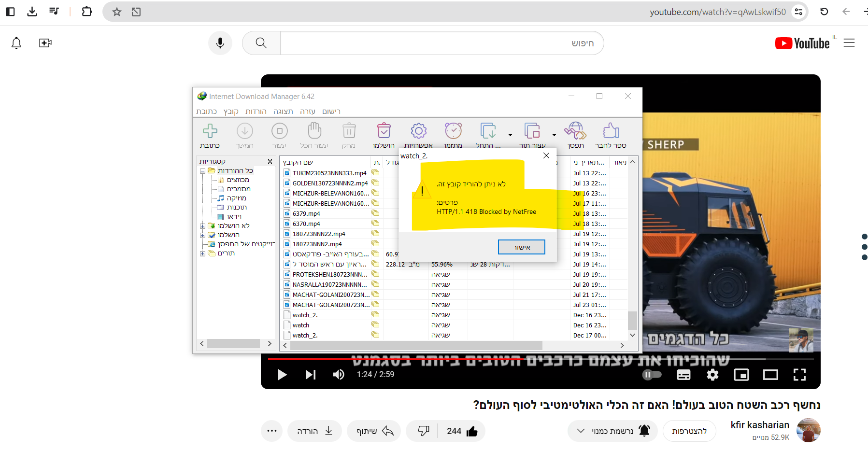Expand the הושלמו category tree node
868x450 pixels.
(202, 235)
